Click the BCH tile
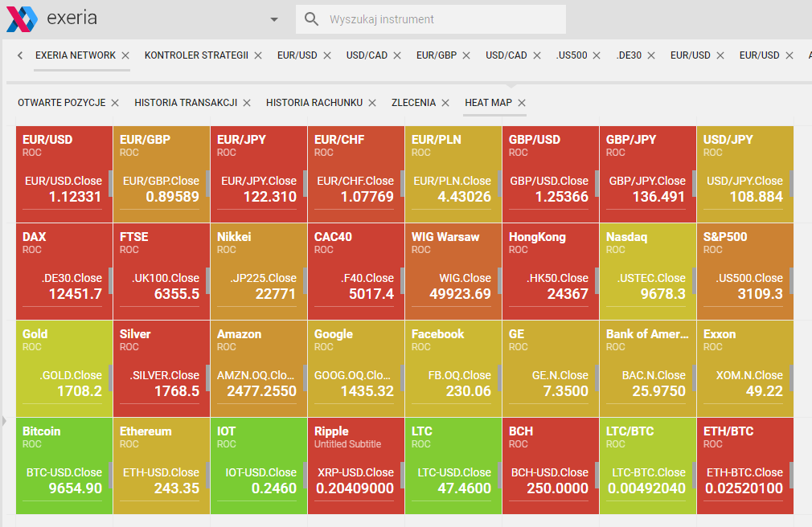This screenshot has width=812, height=527. click(551, 467)
